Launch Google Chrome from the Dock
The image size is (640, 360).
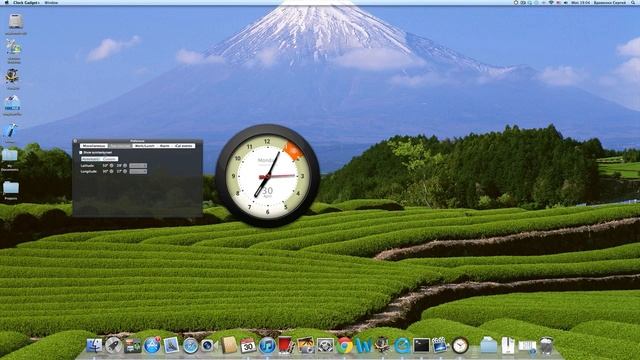tap(344, 346)
